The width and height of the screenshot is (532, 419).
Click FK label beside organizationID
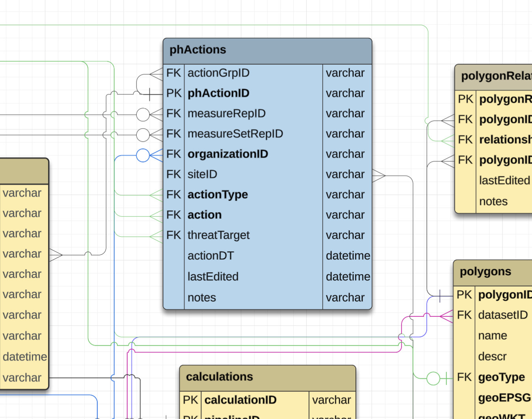point(173,154)
